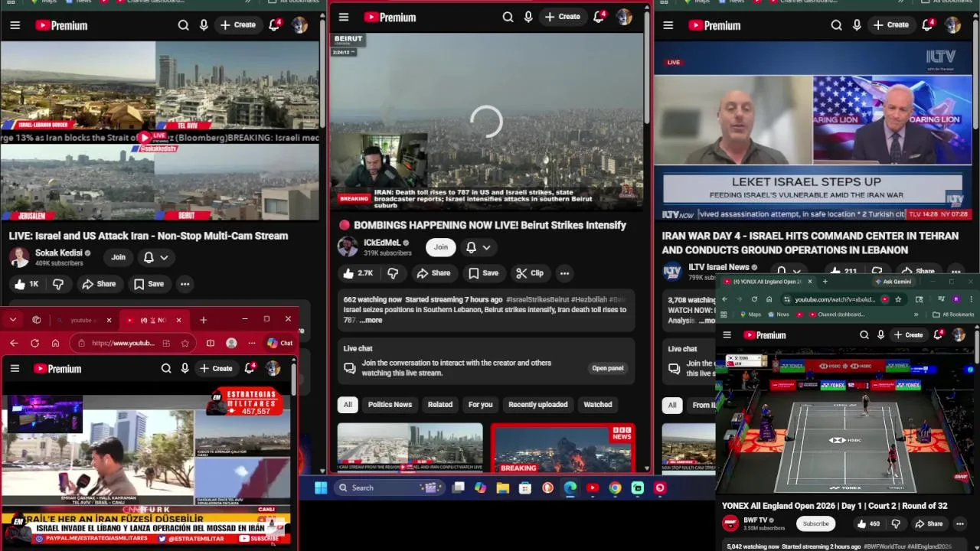The width and height of the screenshot is (980, 551).
Task: Refresh page in Edge window
Action: coord(34,343)
